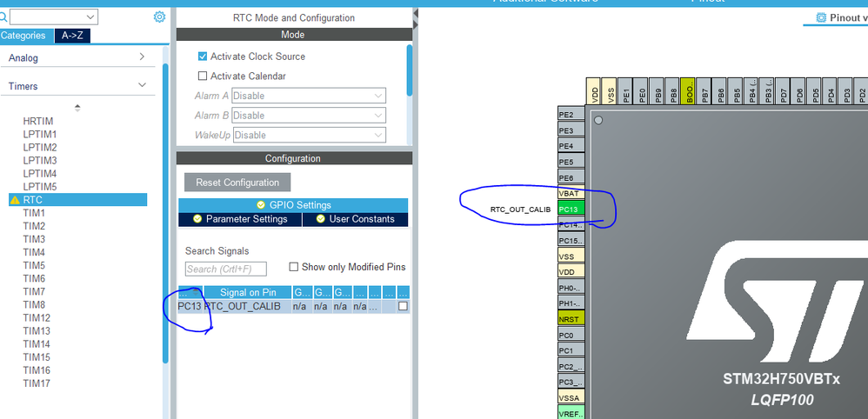
Task: Click the RTC warning triangle icon
Action: [15, 200]
